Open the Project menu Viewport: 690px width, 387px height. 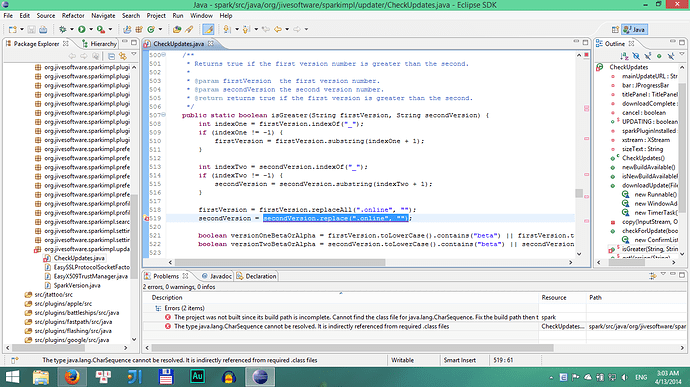156,15
